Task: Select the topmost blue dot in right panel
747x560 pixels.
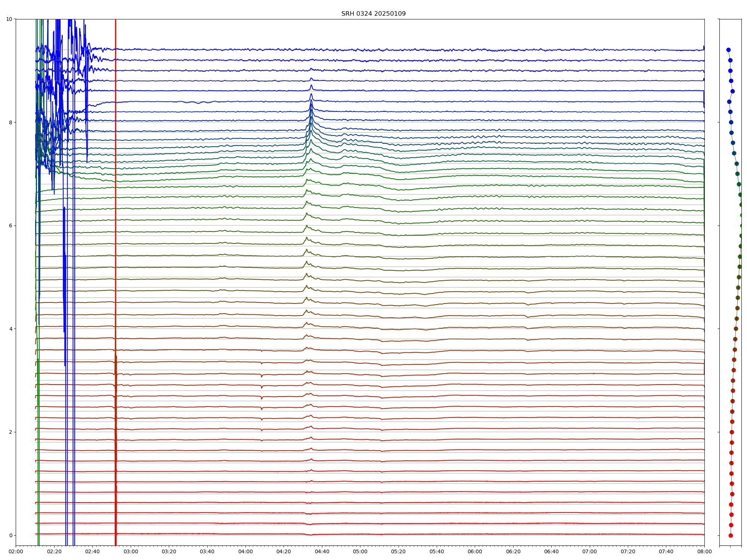Action: tap(728, 50)
